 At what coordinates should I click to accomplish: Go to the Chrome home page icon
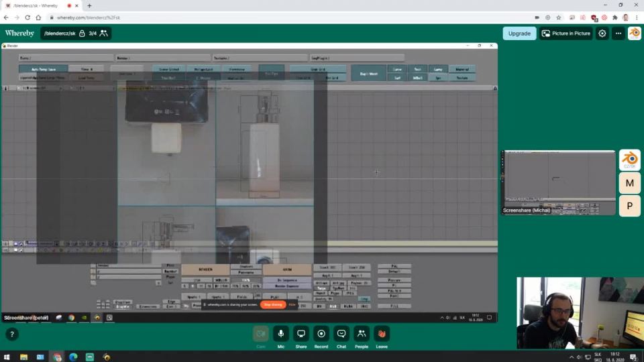tap(38, 17)
